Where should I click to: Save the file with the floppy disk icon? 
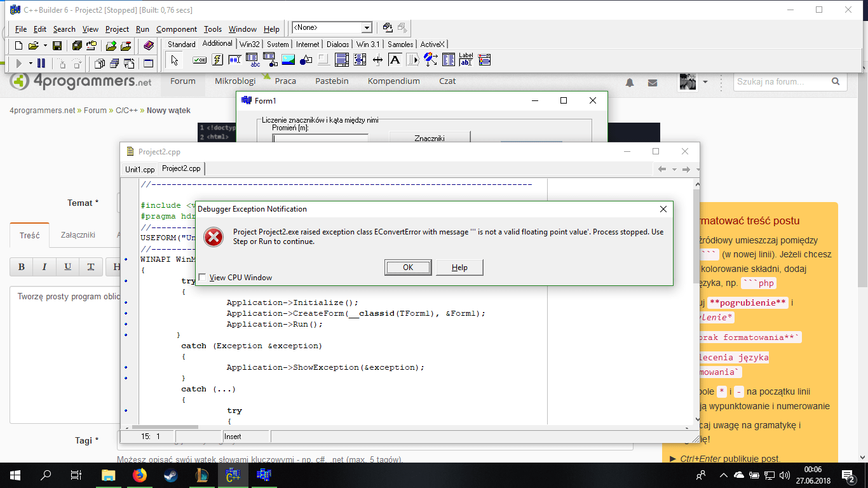point(57,45)
